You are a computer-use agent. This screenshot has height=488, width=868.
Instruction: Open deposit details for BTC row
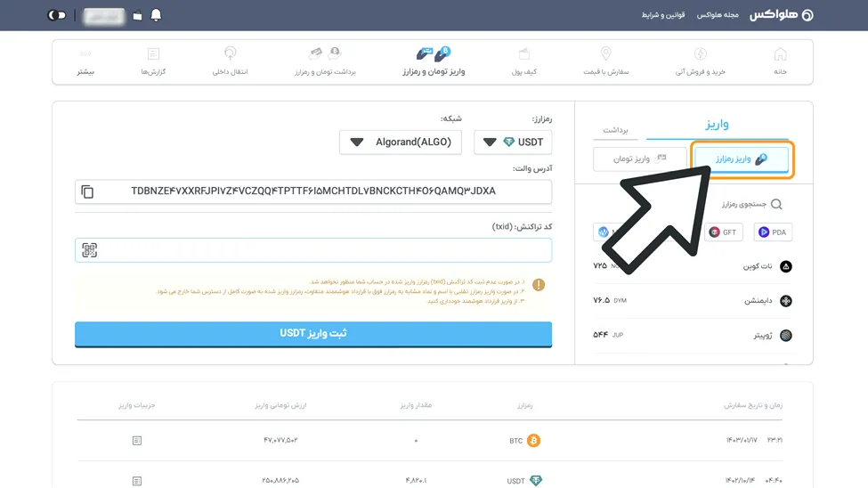(x=137, y=441)
